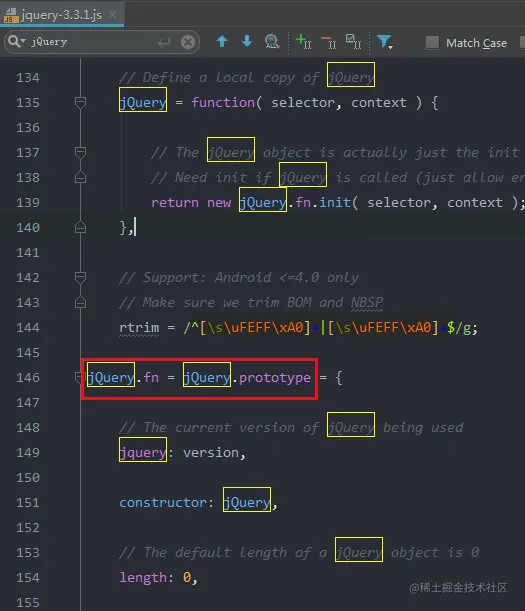Clear the search text with the X icon
Viewport: 525px width, 611px height.
(188, 42)
